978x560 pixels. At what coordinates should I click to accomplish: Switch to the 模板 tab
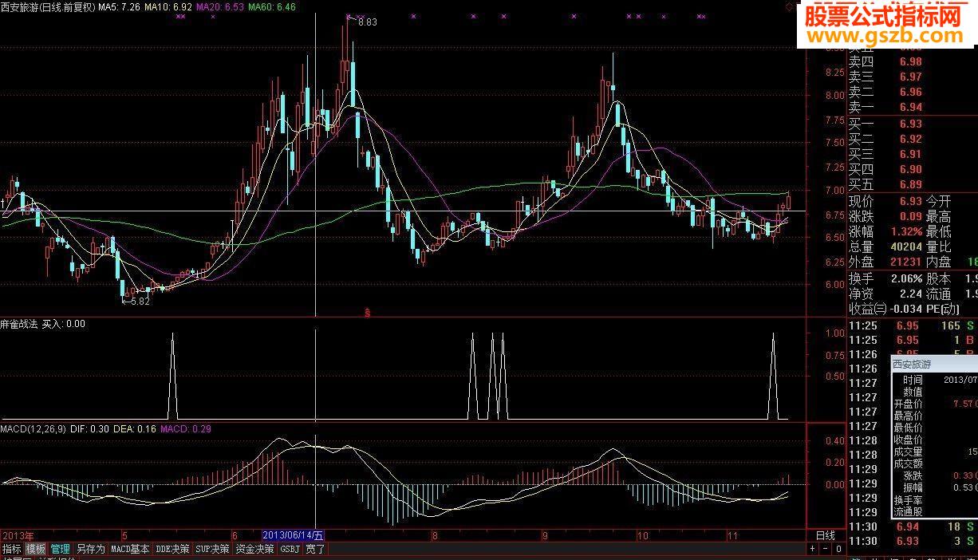[36, 549]
